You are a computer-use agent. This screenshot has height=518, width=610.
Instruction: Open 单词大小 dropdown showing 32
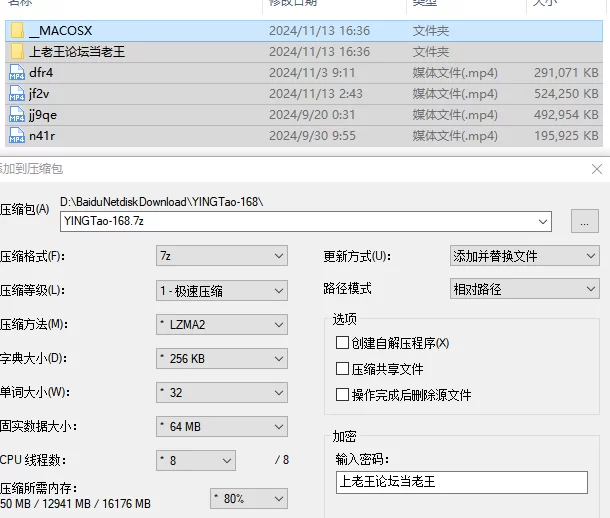(222, 393)
